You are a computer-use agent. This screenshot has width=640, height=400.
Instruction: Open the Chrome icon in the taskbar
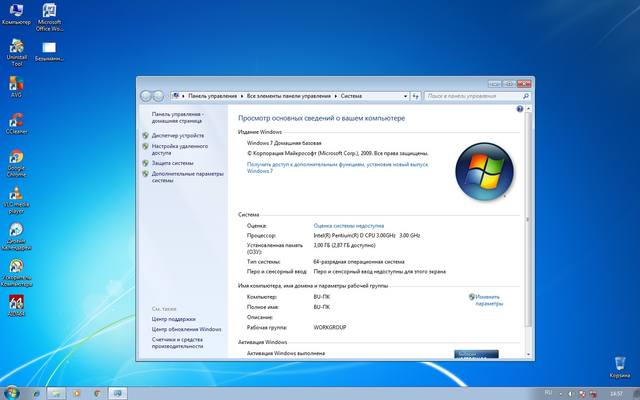pyautogui.click(x=97, y=393)
